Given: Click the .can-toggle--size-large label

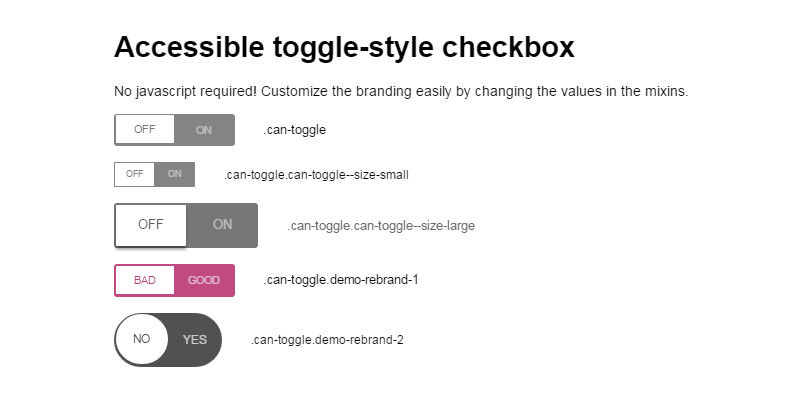Looking at the screenshot, I should tap(381, 226).
